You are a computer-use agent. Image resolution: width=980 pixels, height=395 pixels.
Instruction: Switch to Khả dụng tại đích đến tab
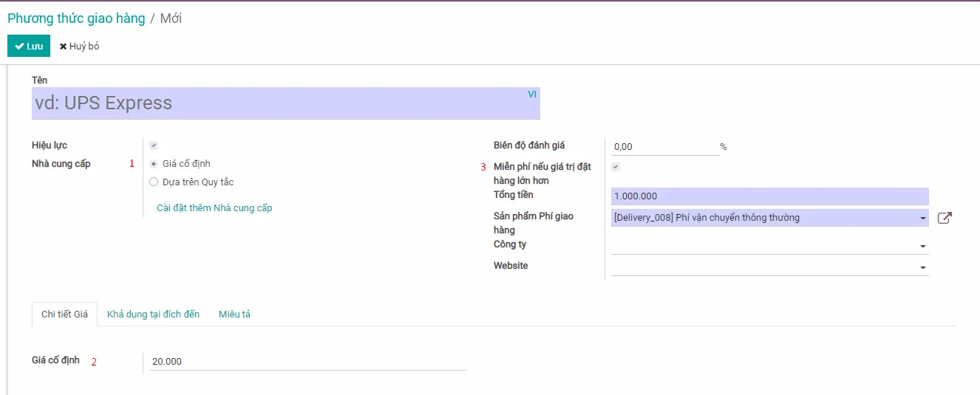[x=153, y=315]
